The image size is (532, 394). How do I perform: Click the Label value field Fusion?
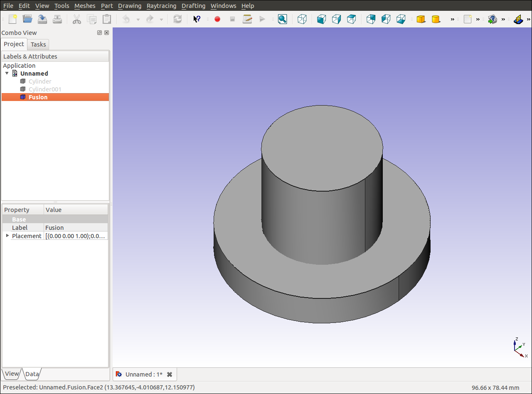76,228
